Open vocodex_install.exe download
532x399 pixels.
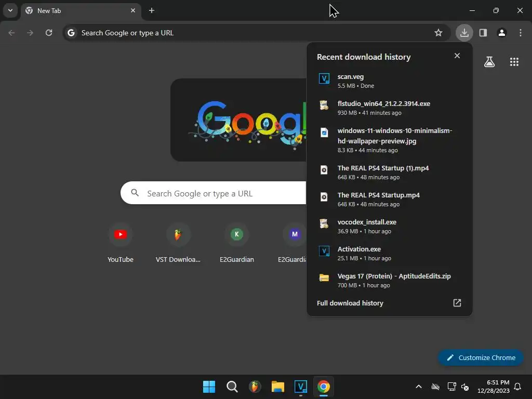pos(390,227)
